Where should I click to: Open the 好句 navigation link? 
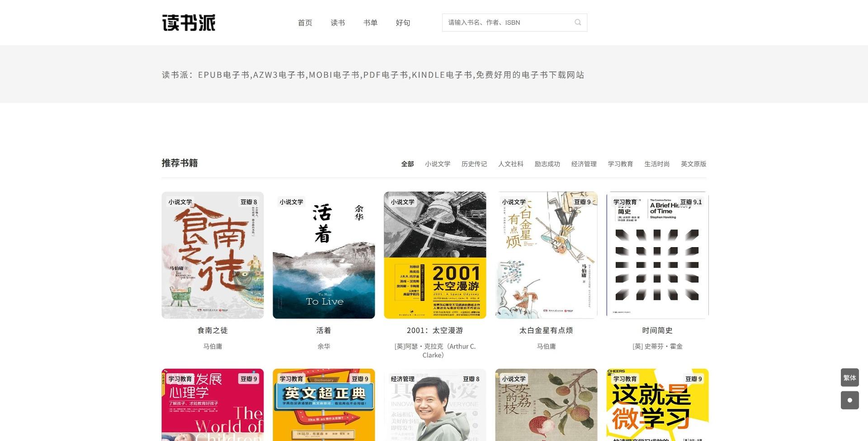click(403, 23)
